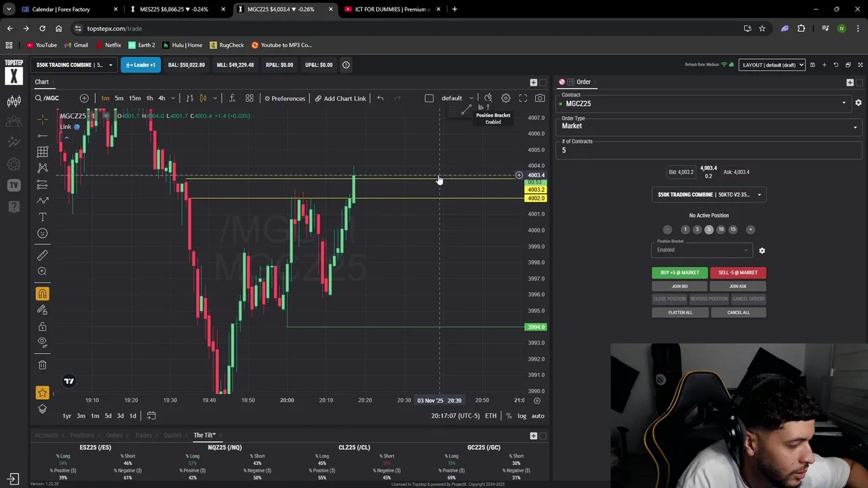Toggle hide all drawings eye icon

(x=42, y=342)
